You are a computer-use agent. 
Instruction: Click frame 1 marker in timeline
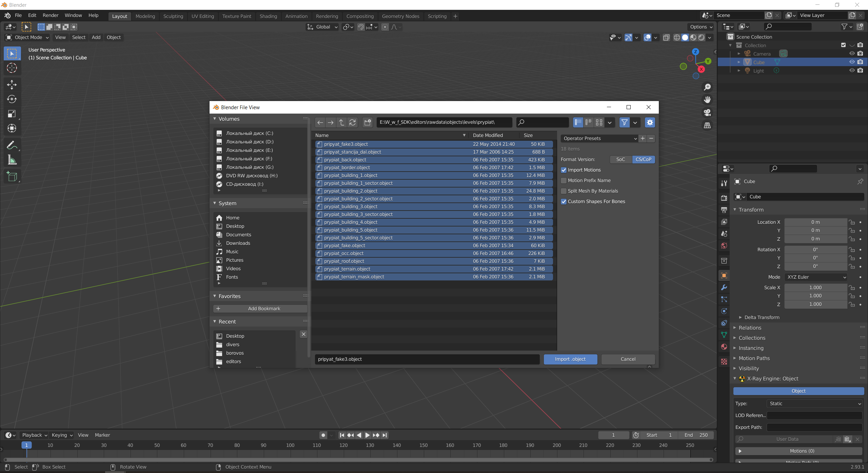[26, 445]
